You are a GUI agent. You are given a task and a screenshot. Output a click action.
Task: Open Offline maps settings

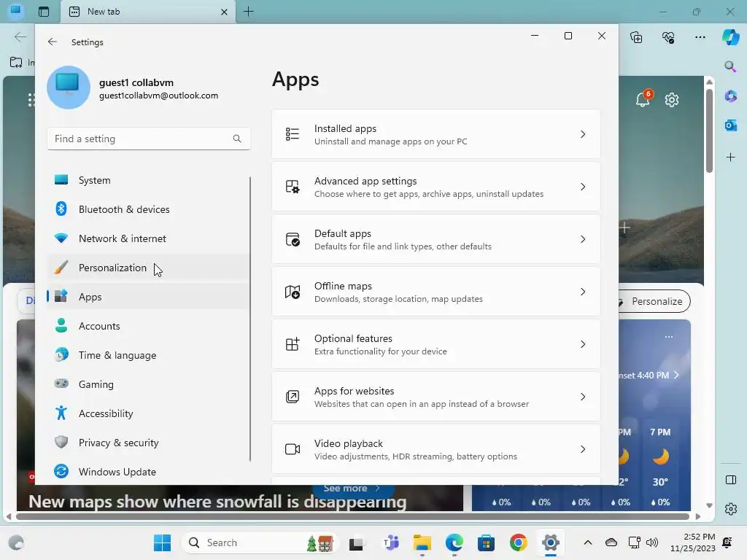click(436, 292)
